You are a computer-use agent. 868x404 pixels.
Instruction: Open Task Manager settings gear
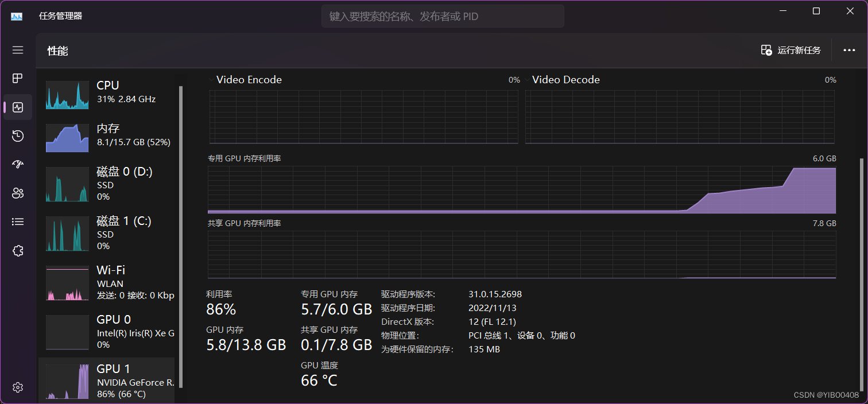(x=18, y=387)
